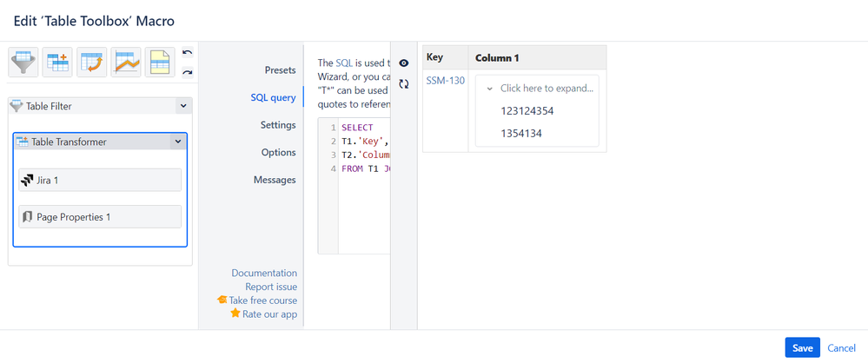Open the Table Transformer dropdown arrow

click(177, 142)
